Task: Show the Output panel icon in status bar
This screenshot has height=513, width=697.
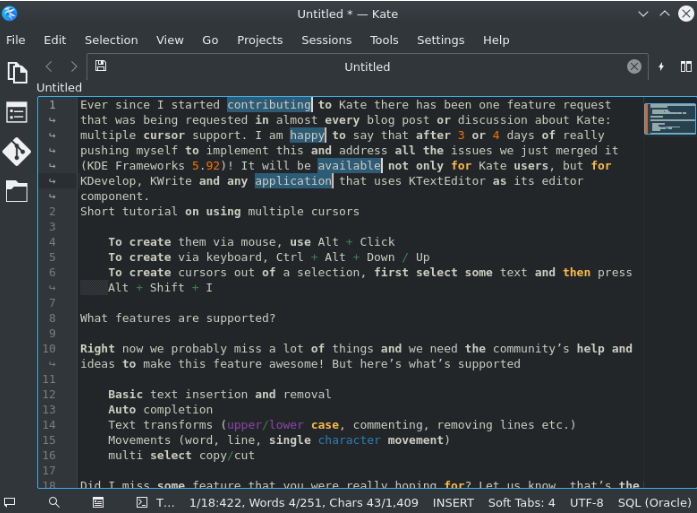Action: 10,502
